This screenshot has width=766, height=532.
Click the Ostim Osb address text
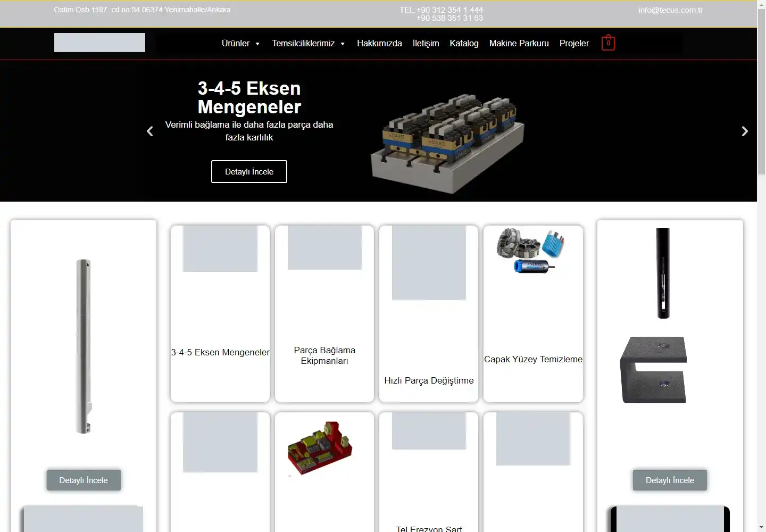[142, 10]
